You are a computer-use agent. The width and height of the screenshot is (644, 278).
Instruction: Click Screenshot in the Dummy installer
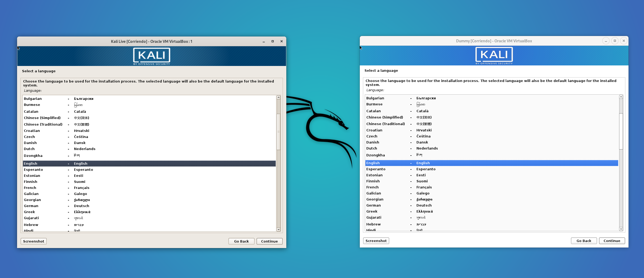[376, 240]
